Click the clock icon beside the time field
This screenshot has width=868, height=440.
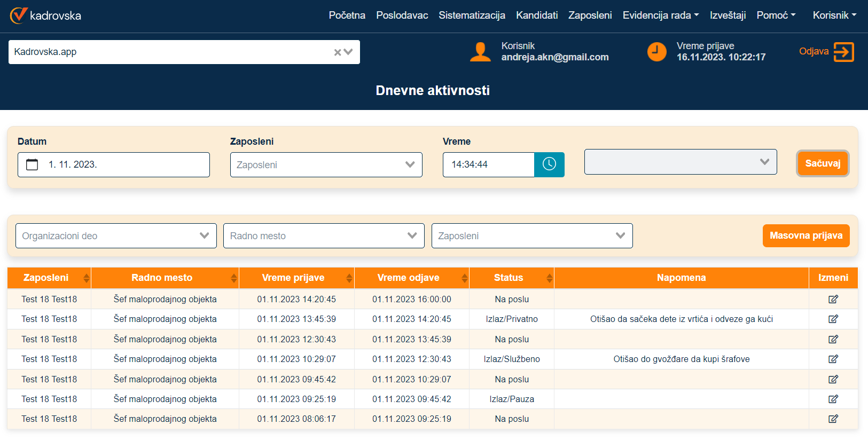click(549, 164)
